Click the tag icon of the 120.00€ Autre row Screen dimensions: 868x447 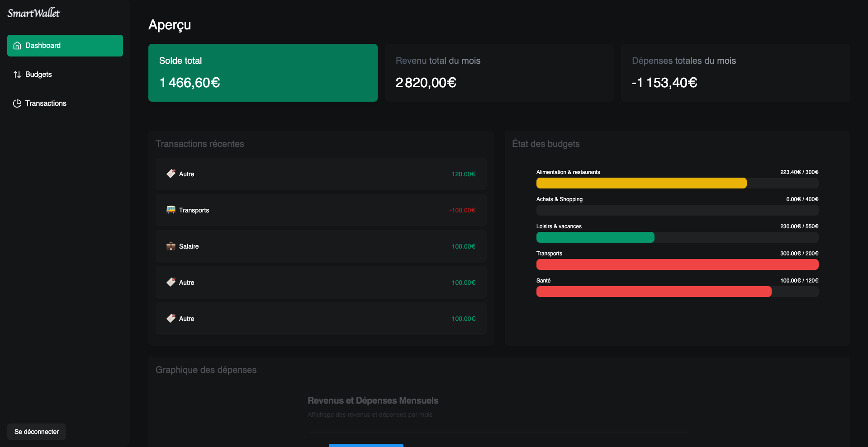point(171,174)
